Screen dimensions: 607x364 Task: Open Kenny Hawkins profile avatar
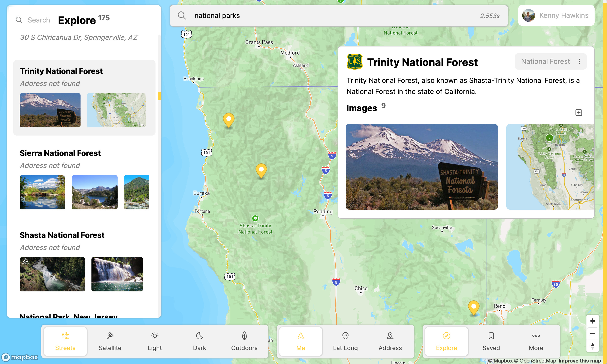pos(528,15)
